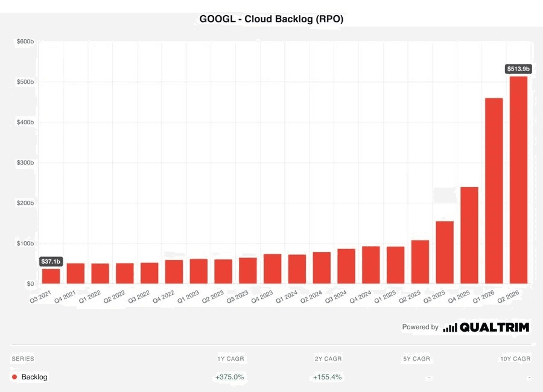Click the SERIES column header
This screenshot has height=392, width=543.
click(x=23, y=359)
